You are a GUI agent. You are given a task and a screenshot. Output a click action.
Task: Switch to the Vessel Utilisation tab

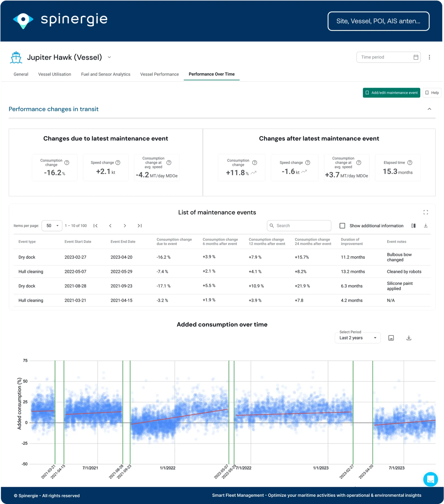pyautogui.click(x=55, y=74)
